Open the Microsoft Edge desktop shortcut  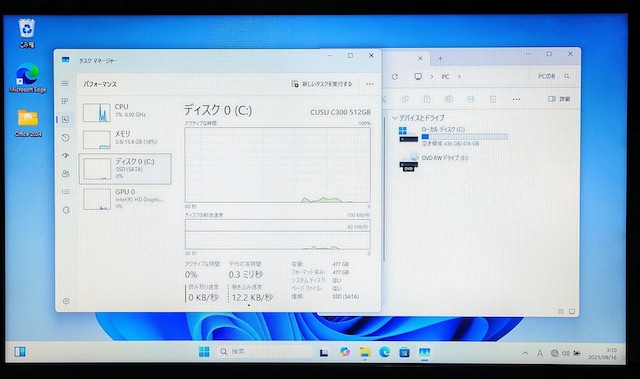tap(28, 78)
